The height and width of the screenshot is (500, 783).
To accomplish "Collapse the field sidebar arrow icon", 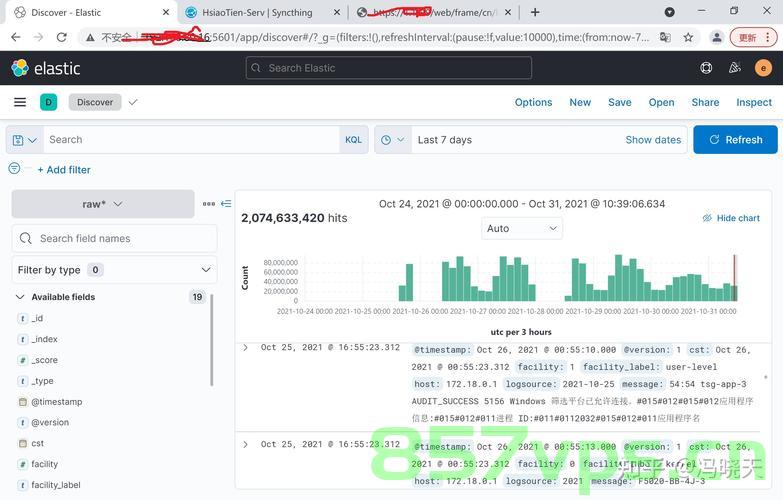I will [x=226, y=204].
